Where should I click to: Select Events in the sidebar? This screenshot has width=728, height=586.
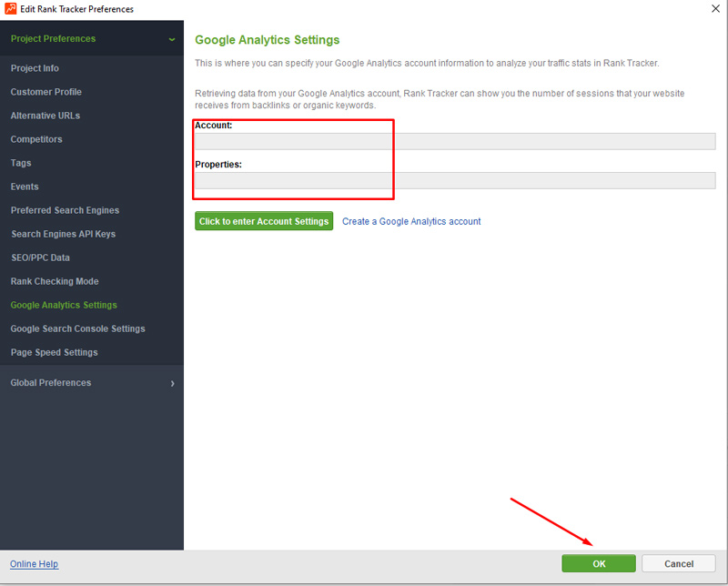pos(25,187)
